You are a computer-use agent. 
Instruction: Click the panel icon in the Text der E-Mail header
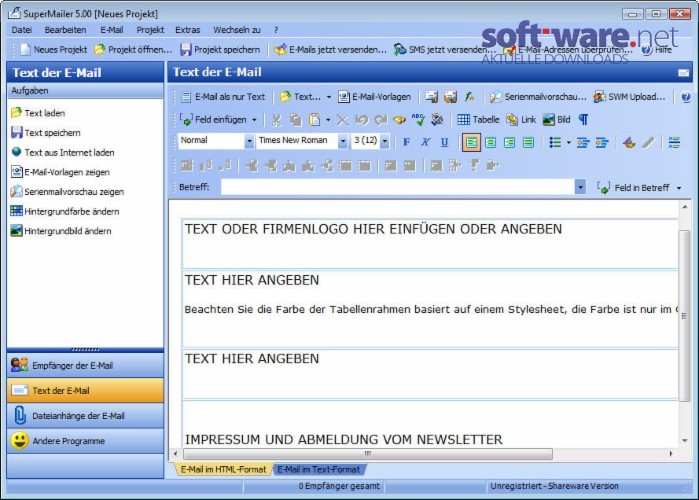(x=683, y=73)
